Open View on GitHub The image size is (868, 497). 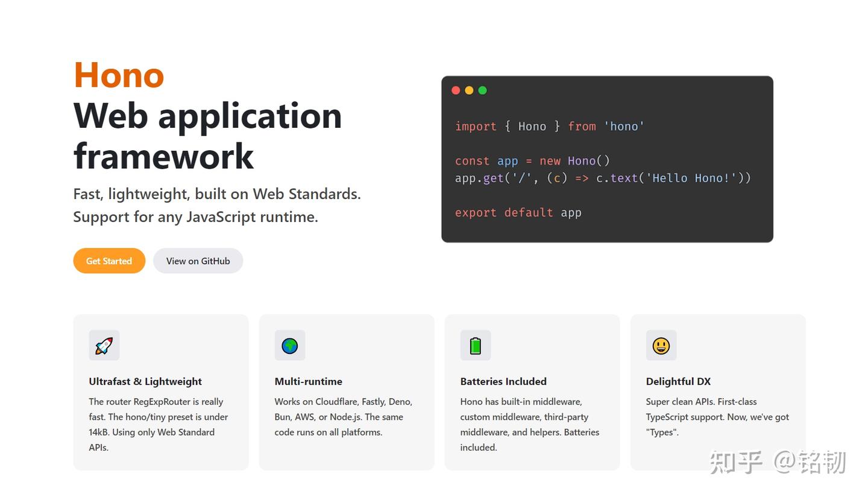coord(198,261)
